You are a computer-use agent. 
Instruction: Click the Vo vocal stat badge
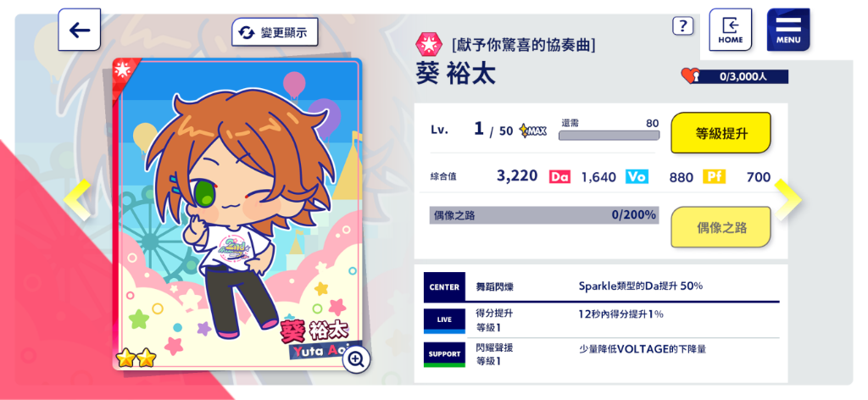click(x=637, y=177)
